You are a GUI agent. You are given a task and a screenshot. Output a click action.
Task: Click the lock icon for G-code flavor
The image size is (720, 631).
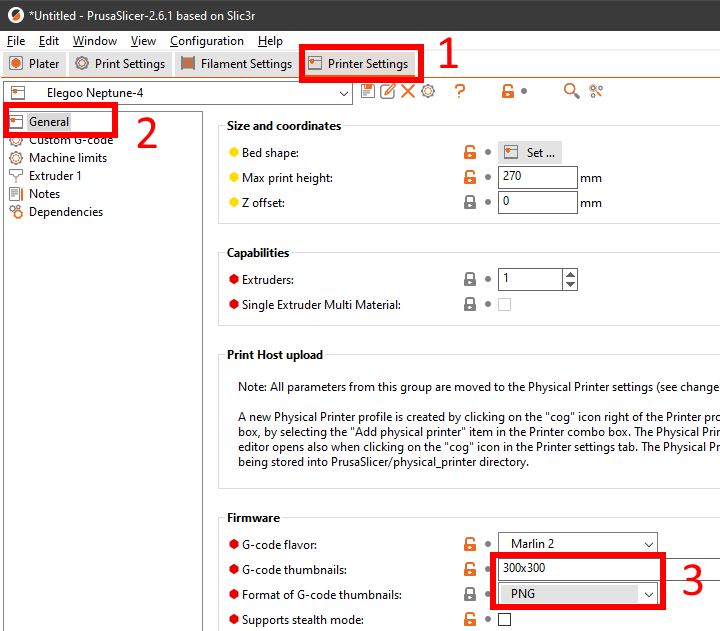click(470, 544)
